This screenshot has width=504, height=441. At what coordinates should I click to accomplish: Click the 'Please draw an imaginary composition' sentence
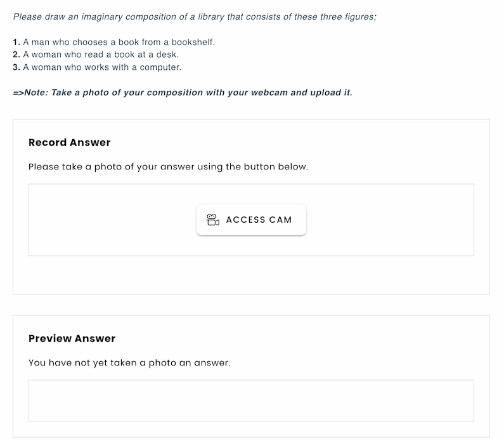coord(195,16)
